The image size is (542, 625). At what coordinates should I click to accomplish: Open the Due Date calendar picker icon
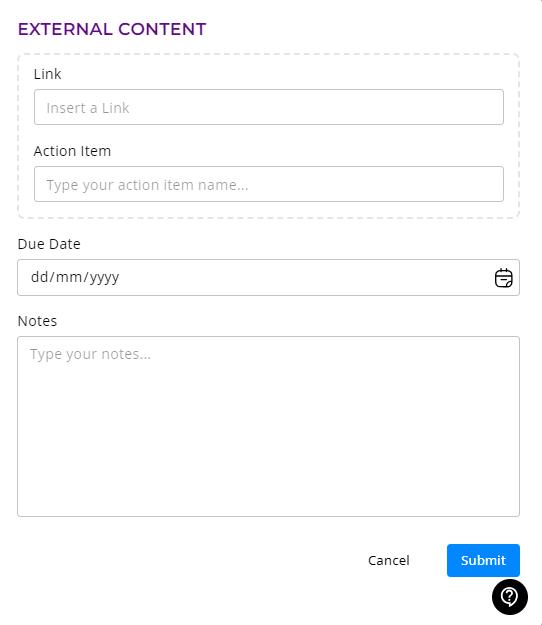point(503,278)
